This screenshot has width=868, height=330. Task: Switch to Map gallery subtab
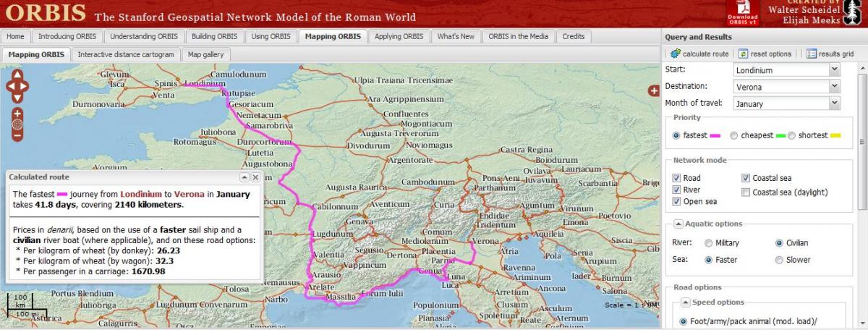[206, 54]
